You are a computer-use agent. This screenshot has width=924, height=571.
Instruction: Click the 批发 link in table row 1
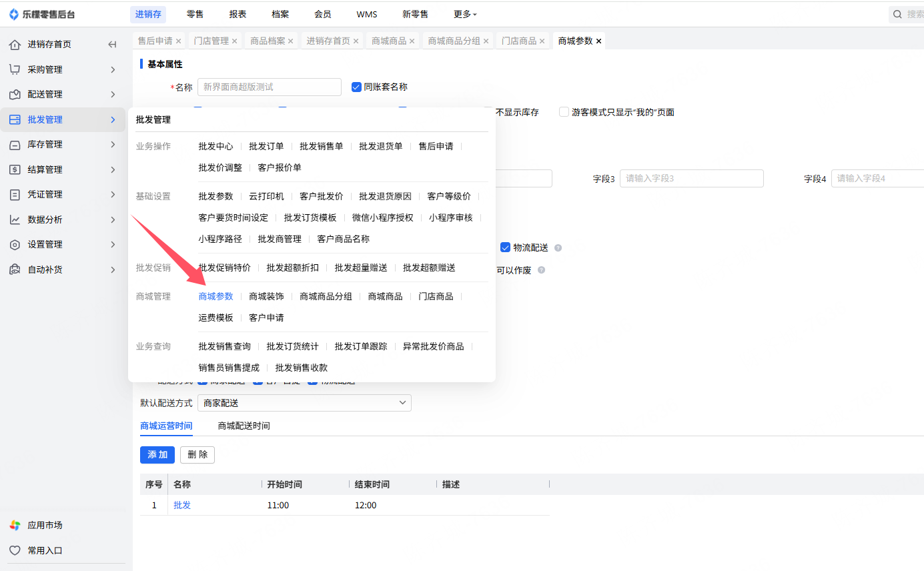[x=182, y=505]
